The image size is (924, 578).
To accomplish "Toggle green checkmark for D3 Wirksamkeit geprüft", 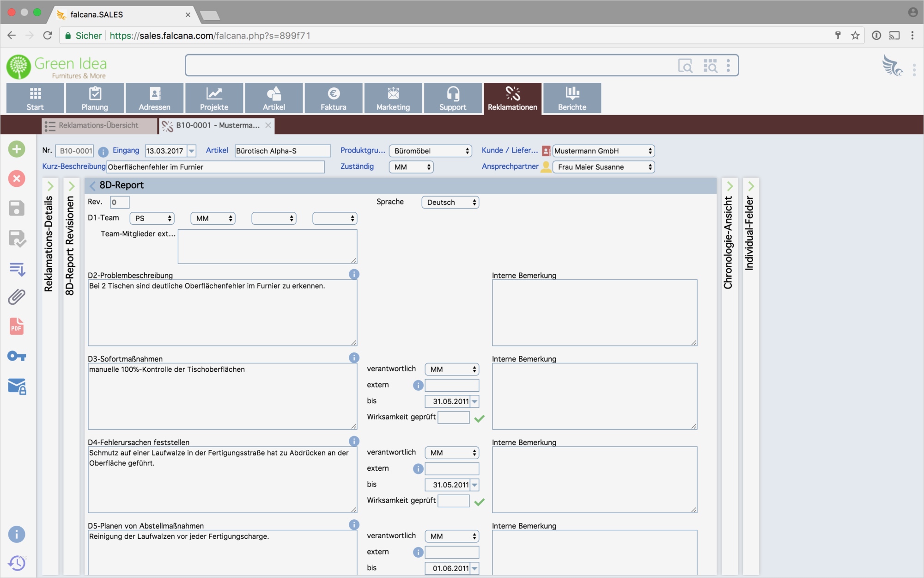I will coord(480,418).
